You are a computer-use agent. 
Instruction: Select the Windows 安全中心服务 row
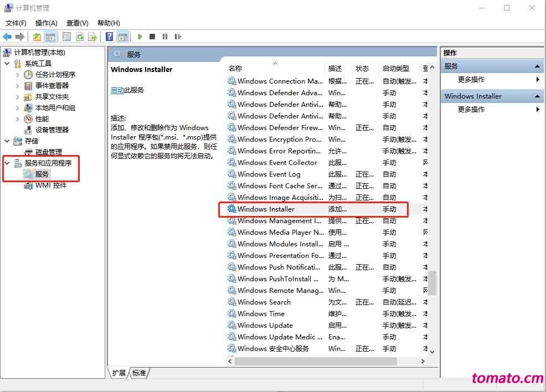point(327,348)
